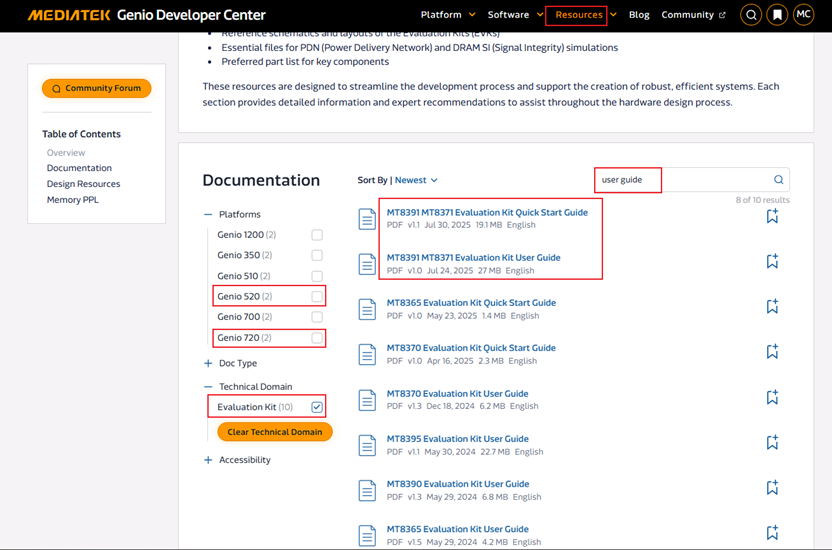
Task: Bookmark the MT8365 Evaluation Kit Quick Start Guide
Action: 772,307
